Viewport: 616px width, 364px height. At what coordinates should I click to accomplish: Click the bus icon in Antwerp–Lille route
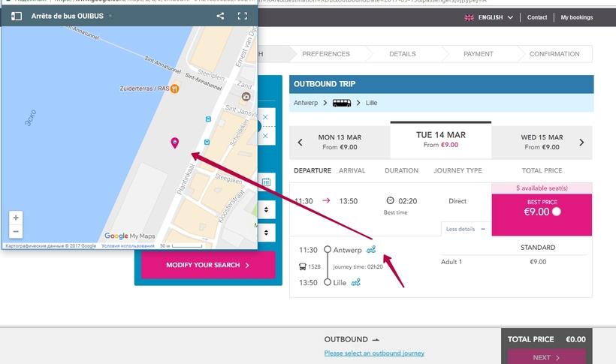pyautogui.click(x=341, y=103)
